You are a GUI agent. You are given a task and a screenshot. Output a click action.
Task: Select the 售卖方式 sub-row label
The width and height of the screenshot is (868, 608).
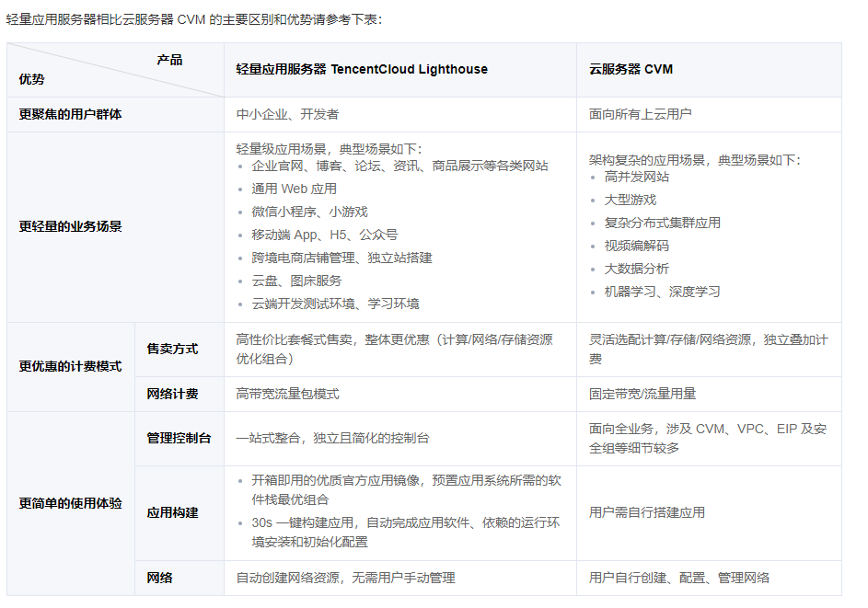[172, 350]
